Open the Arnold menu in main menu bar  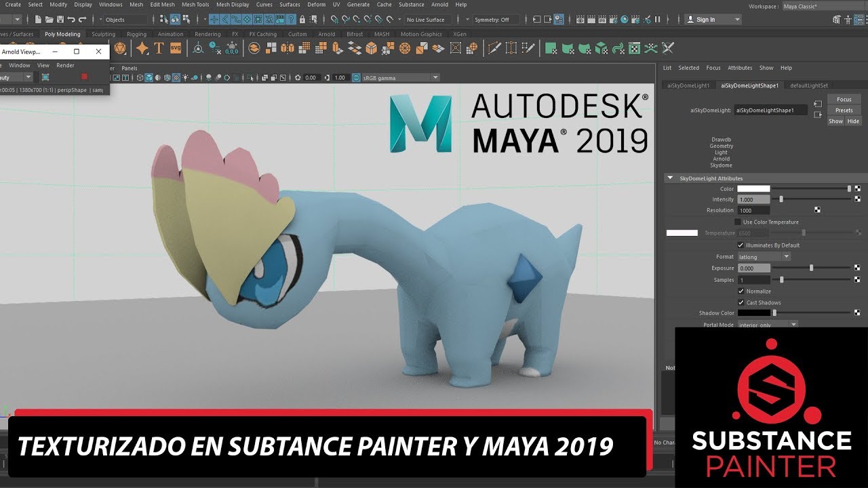click(x=440, y=5)
